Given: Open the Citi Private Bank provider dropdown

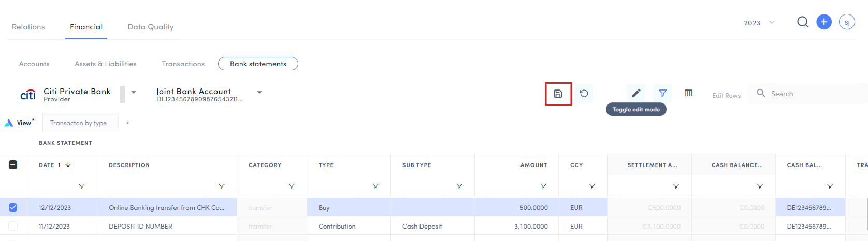Looking at the screenshot, I should (x=134, y=92).
